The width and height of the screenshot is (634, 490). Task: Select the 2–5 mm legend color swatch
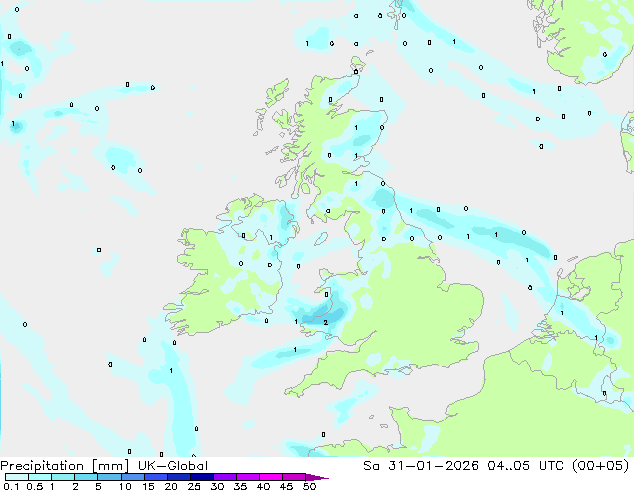tap(86, 477)
